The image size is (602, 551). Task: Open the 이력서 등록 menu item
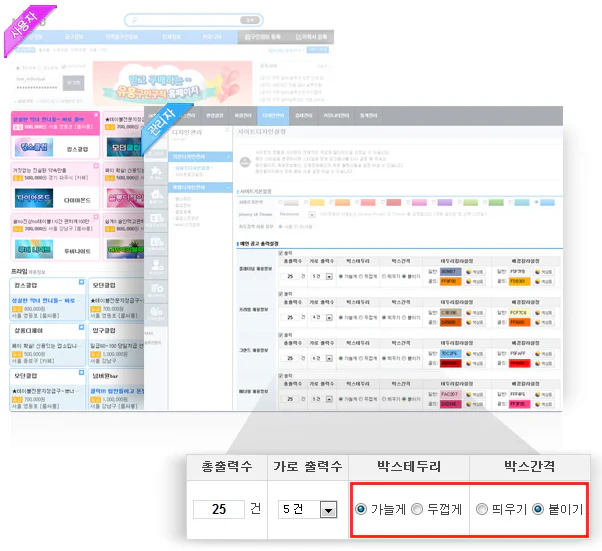pyautogui.click(x=311, y=37)
